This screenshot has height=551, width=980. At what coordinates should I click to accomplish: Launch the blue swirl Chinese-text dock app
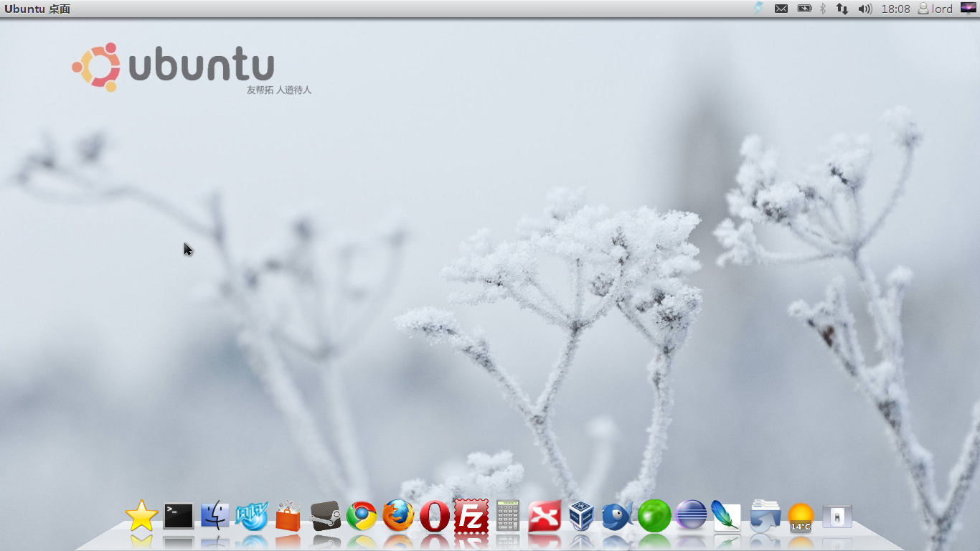coord(252,516)
